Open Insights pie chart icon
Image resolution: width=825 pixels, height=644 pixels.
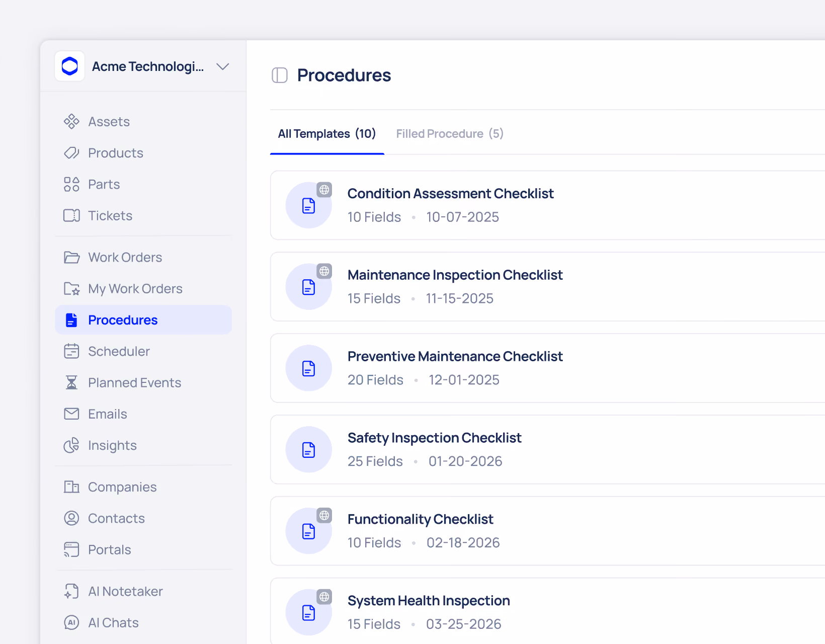pos(71,445)
